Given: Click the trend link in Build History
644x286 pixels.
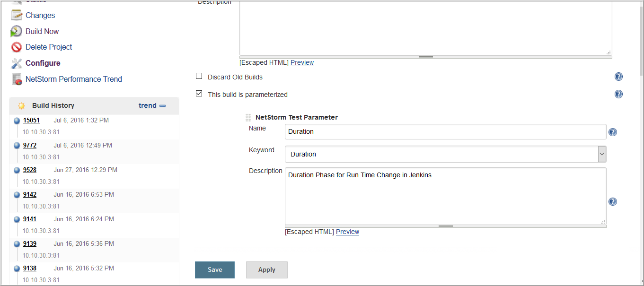Looking at the screenshot, I should (x=148, y=105).
